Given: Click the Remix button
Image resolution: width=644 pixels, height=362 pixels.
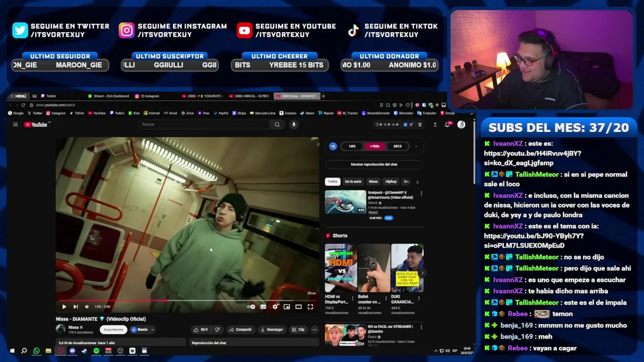Looking at the screenshot, I should pos(139,330).
